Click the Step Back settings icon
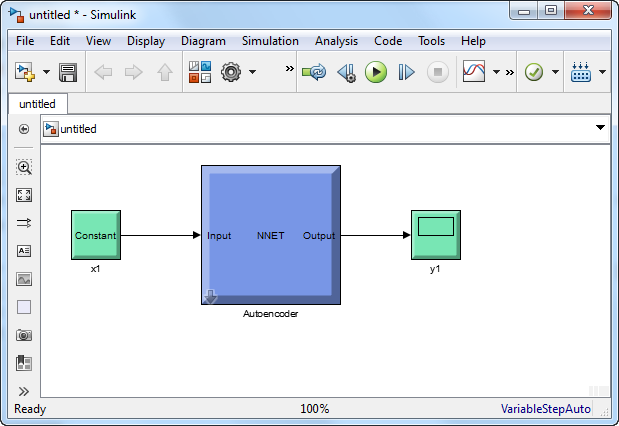619x426 pixels. click(346, 72)
